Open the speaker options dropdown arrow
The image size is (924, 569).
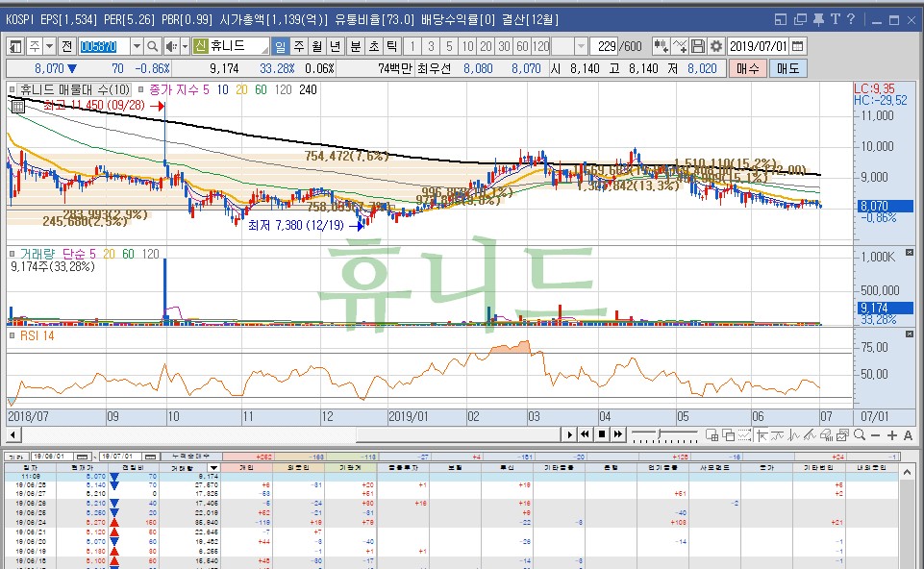tap(185, 46)
